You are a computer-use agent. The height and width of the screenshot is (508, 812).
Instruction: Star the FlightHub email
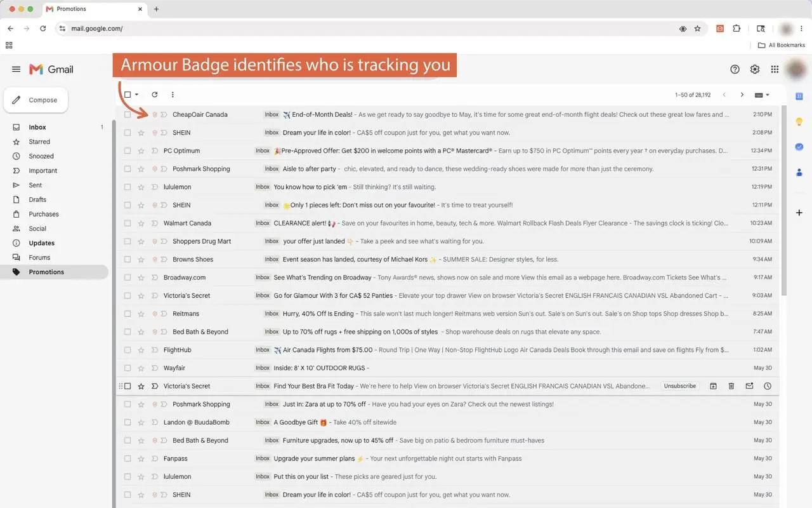point(141,350)
